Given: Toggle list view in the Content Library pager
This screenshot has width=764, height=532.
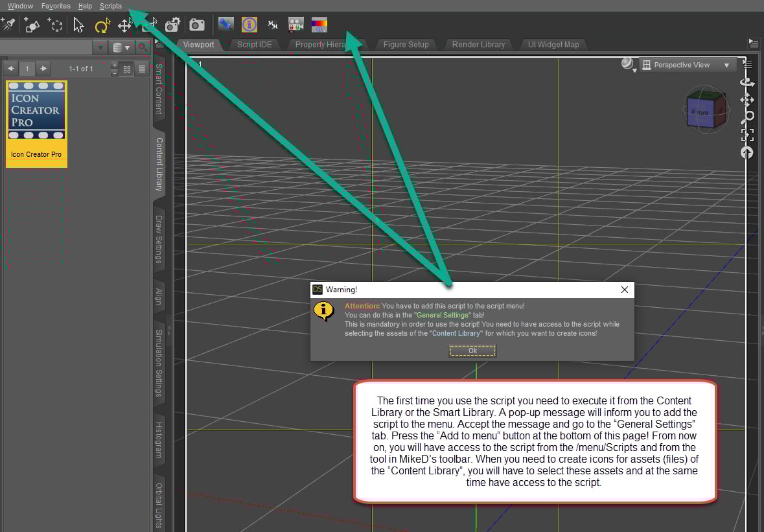Looking at the screenshot, I should pyautogui.click(x=141, y=69).
